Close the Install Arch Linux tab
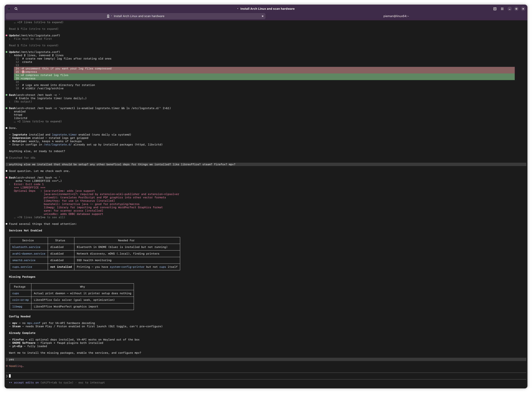 coord(262,16)
